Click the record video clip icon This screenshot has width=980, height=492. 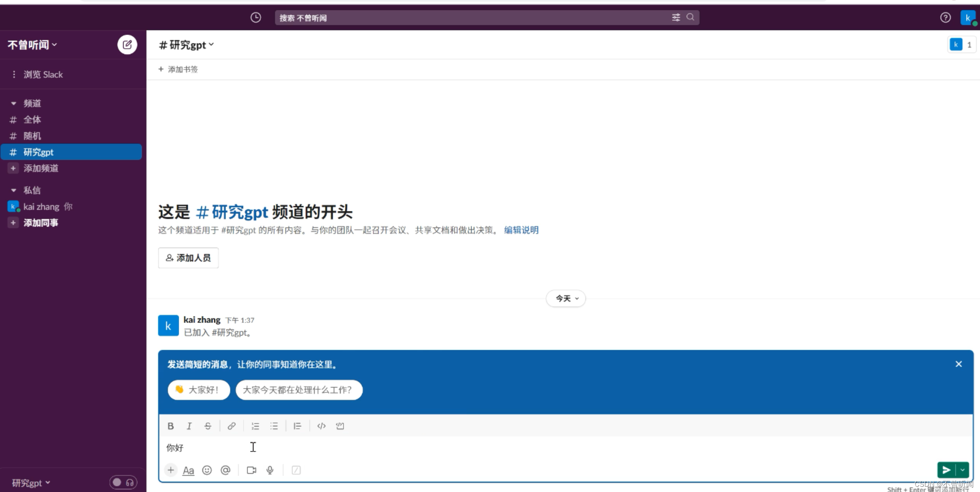point(251,470)
